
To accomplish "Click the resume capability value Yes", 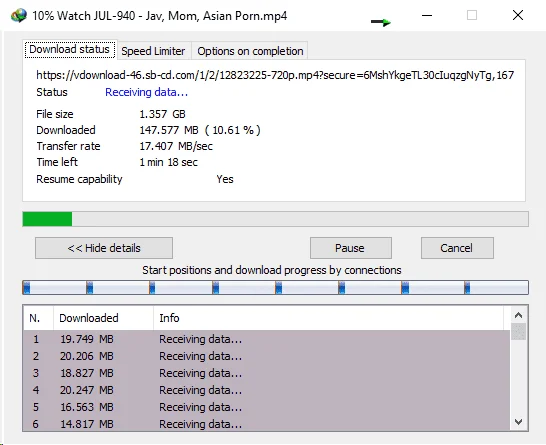I will pos(225,179).
